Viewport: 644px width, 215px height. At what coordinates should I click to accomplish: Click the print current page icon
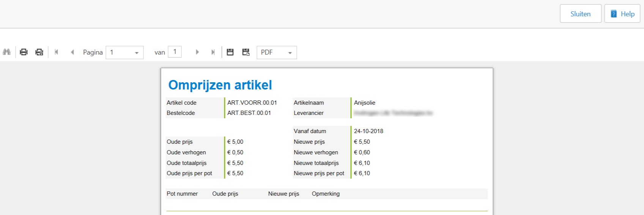pyautogui.click(x=39, y=52)
